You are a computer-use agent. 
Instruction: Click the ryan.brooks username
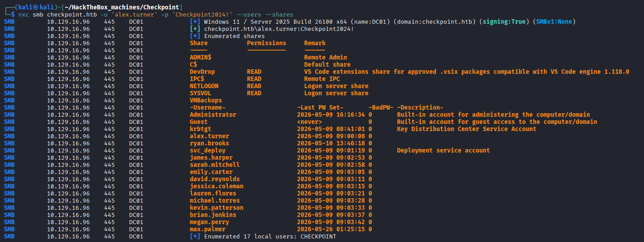pos(209,143)
